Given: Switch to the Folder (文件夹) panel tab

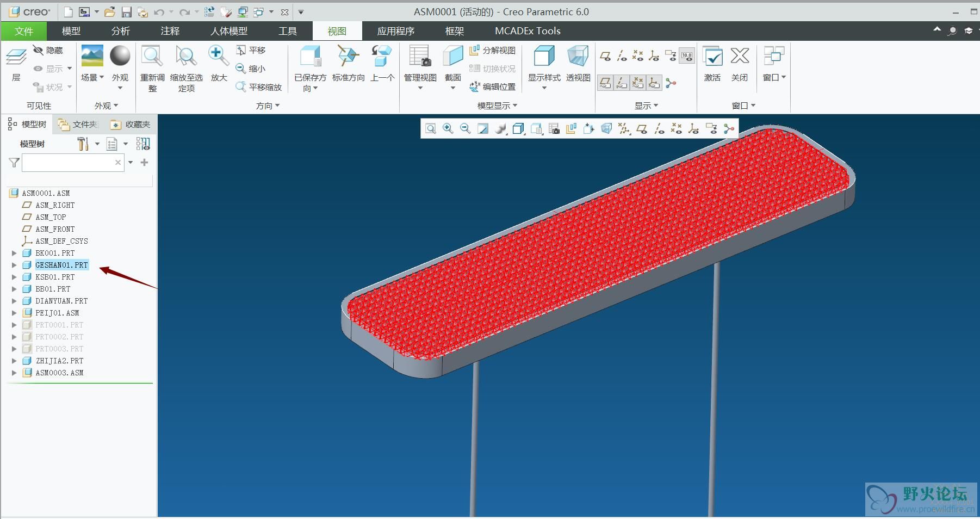Looking at the screenshot, I should coord(78,125).
